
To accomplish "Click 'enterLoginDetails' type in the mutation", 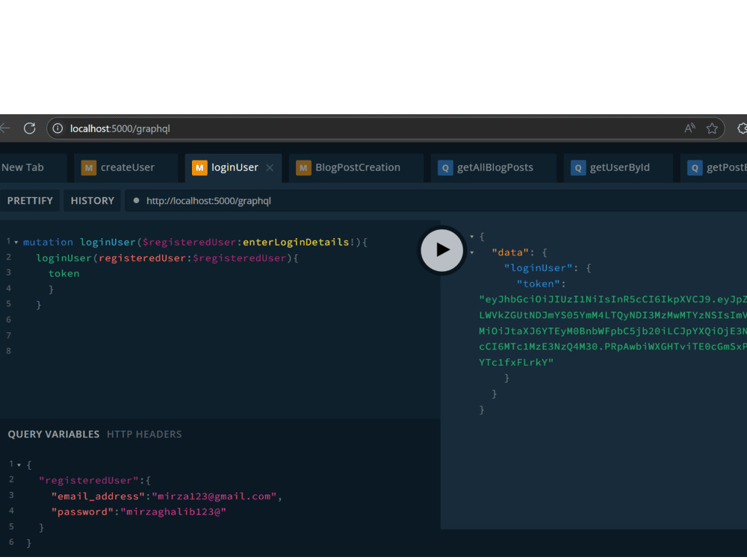I will click(x=296, y=242).
